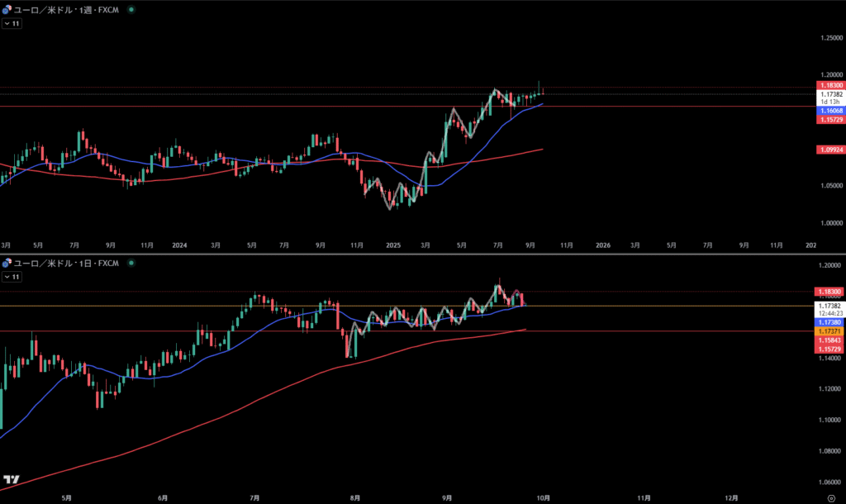846x504 pixels.
Task: Click the 1.15843 red label on daily chart
Action: coord(830,340)
